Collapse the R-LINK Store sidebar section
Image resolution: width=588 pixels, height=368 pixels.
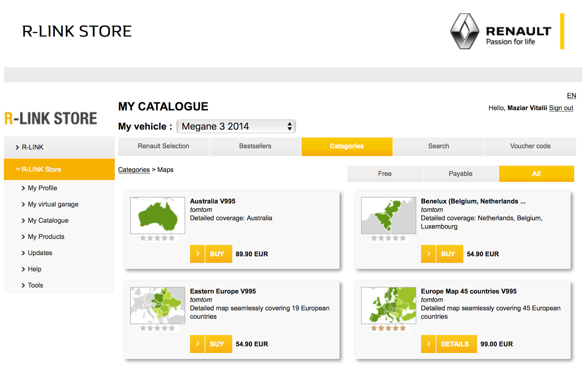pyautogui.click(x=41, y=169)
